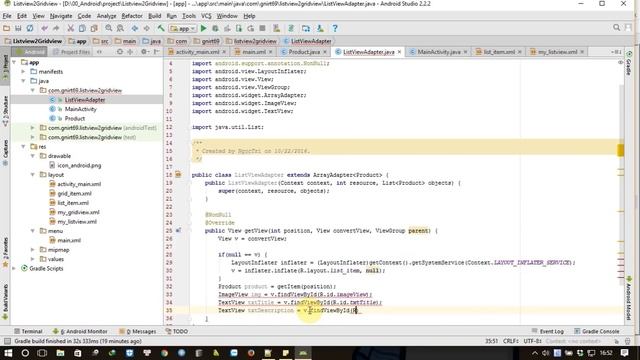The image size is (640, 360).
Task: Expand the values folder node
Action: pos(33,259)
